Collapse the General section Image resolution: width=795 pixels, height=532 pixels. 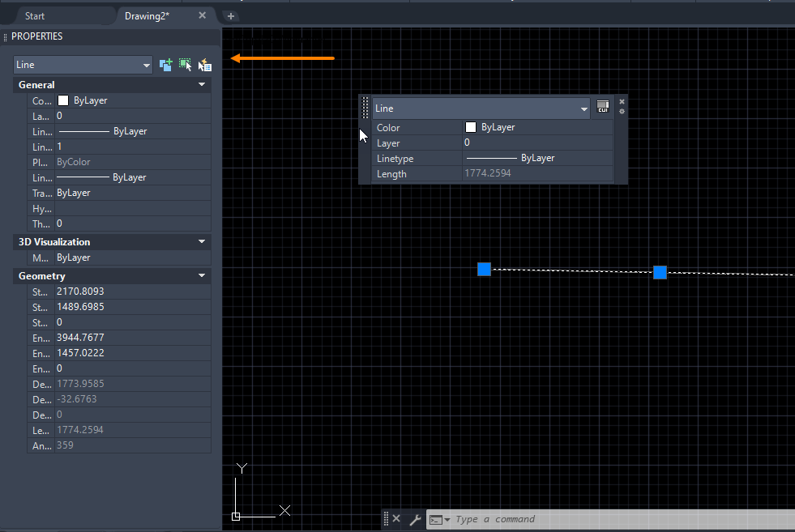coord(201,84)
